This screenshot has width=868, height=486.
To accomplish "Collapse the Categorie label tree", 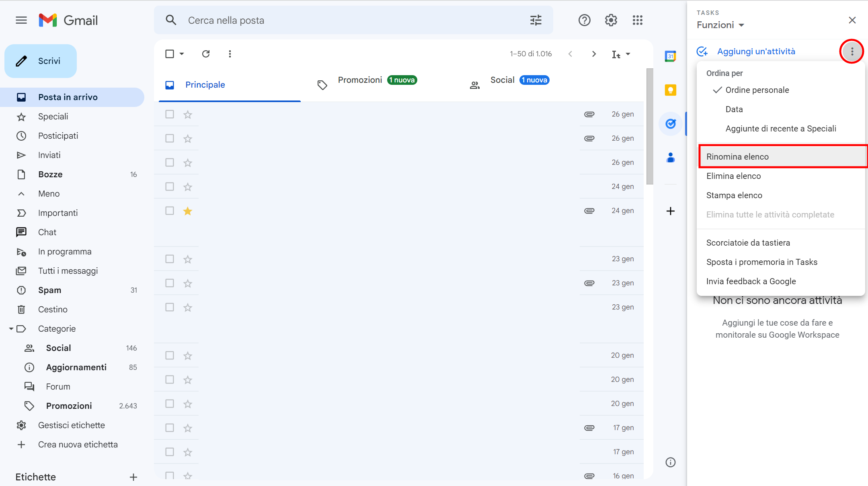I will click(11, 329).
